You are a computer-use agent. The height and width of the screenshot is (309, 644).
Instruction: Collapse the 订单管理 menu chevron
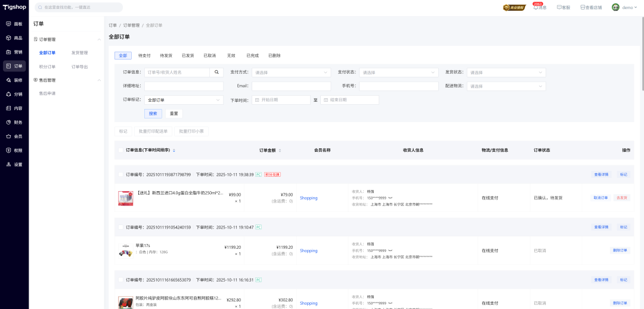pos(99,39)
